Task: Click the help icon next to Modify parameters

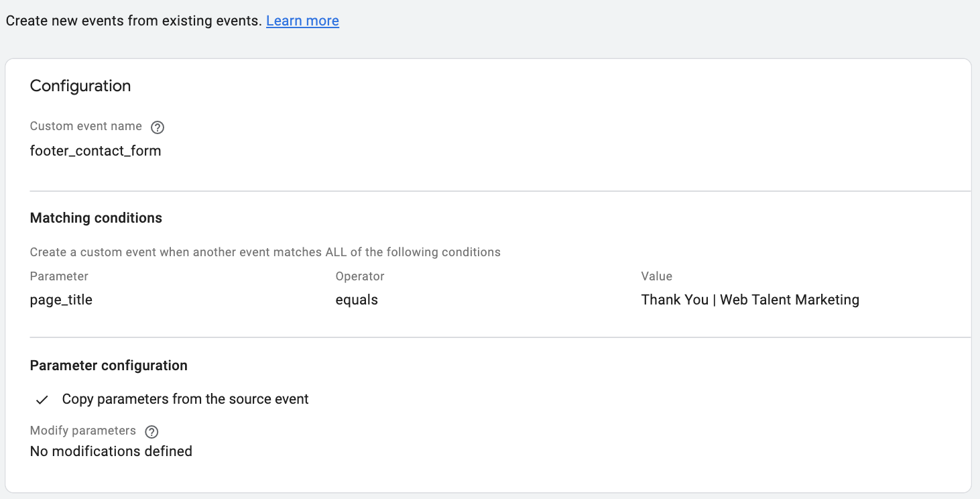Action: [x=151, y=431]
